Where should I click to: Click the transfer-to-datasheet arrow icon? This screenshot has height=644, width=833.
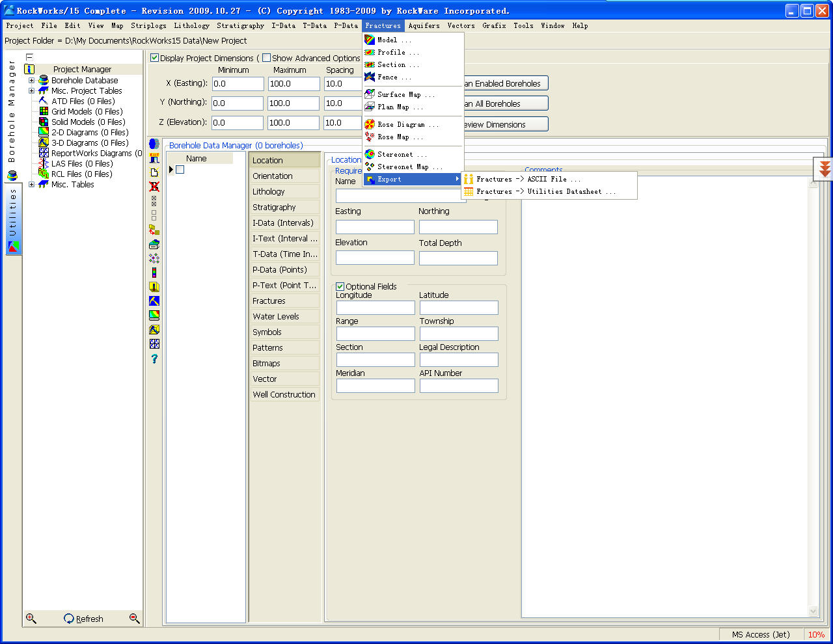[154, 230]
